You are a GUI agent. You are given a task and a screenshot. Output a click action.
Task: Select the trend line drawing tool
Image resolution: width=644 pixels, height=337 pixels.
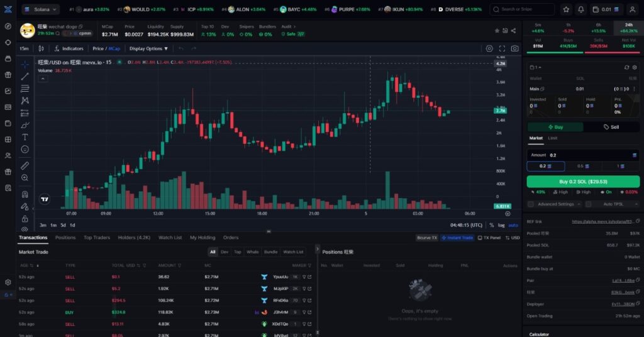pos(25,76)
